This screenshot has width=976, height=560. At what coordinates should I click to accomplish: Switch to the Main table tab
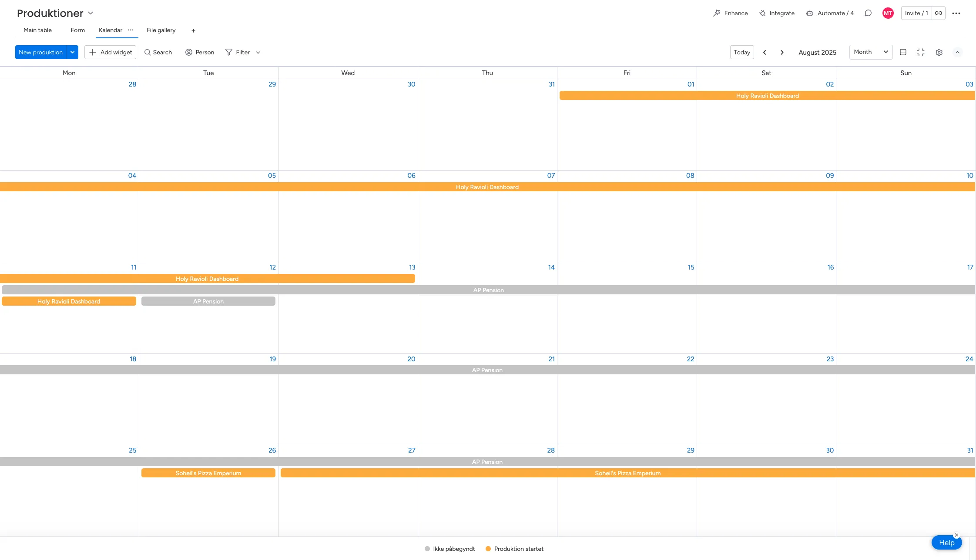[x=37, y=30]
